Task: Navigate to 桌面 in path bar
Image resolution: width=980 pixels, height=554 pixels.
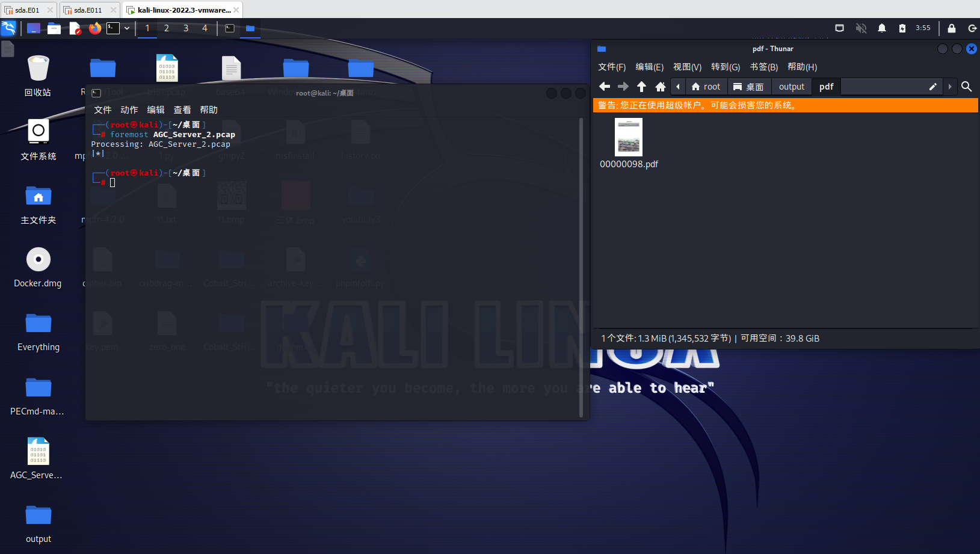Action: [749, 87]
